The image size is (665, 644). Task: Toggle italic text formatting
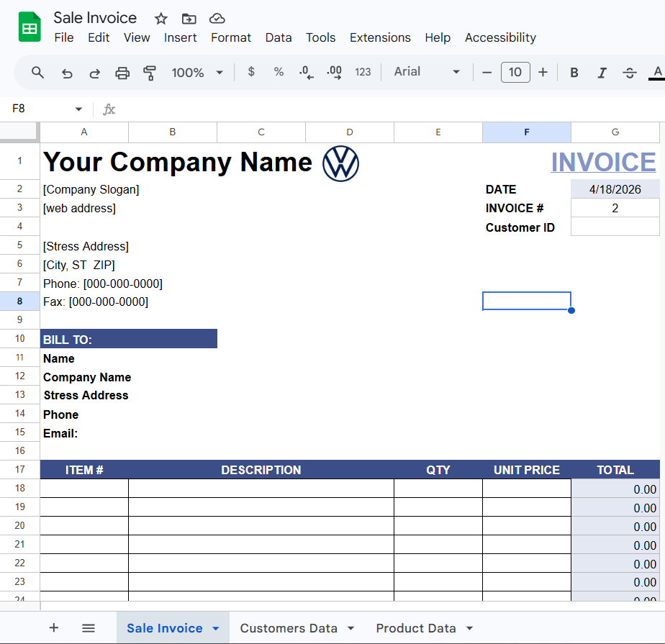pos(602,72)
